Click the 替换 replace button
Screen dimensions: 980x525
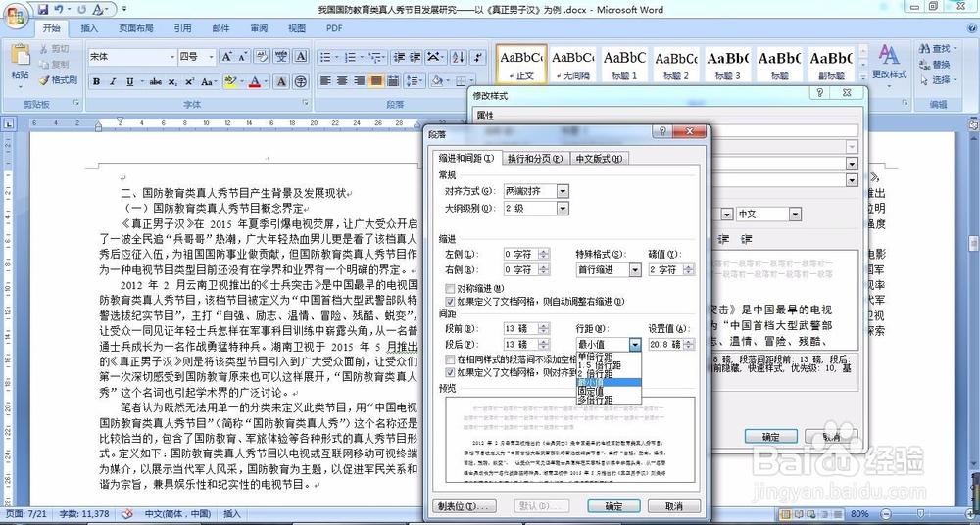pos(936,65)
